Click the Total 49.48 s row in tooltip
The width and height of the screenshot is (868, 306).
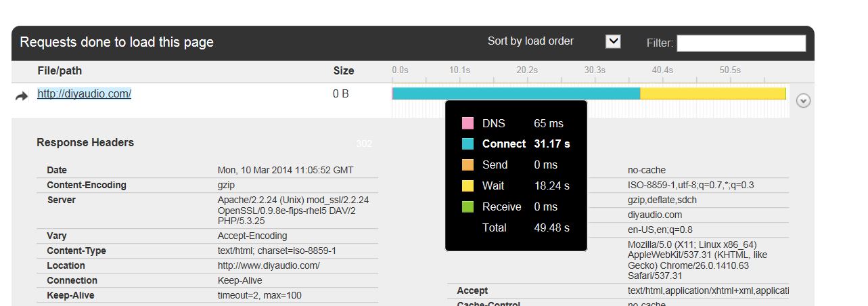(x=516, y=227)
